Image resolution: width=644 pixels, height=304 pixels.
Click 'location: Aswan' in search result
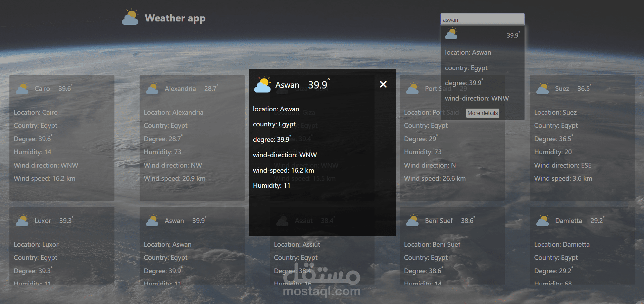tap(468, 52)
